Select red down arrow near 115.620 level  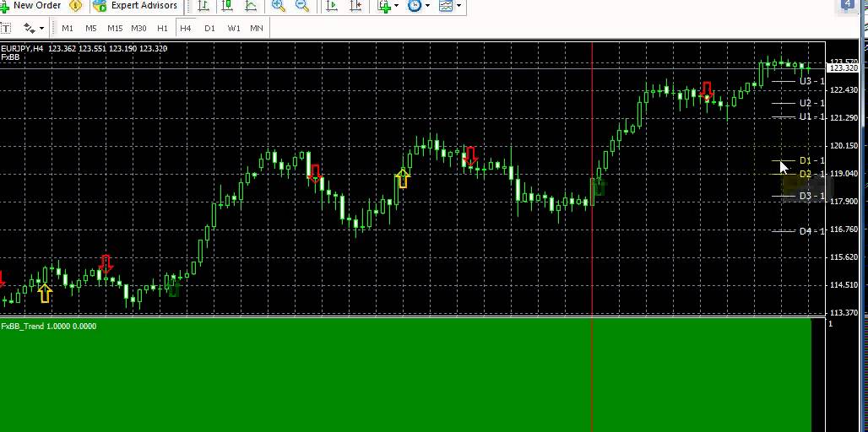106,264
